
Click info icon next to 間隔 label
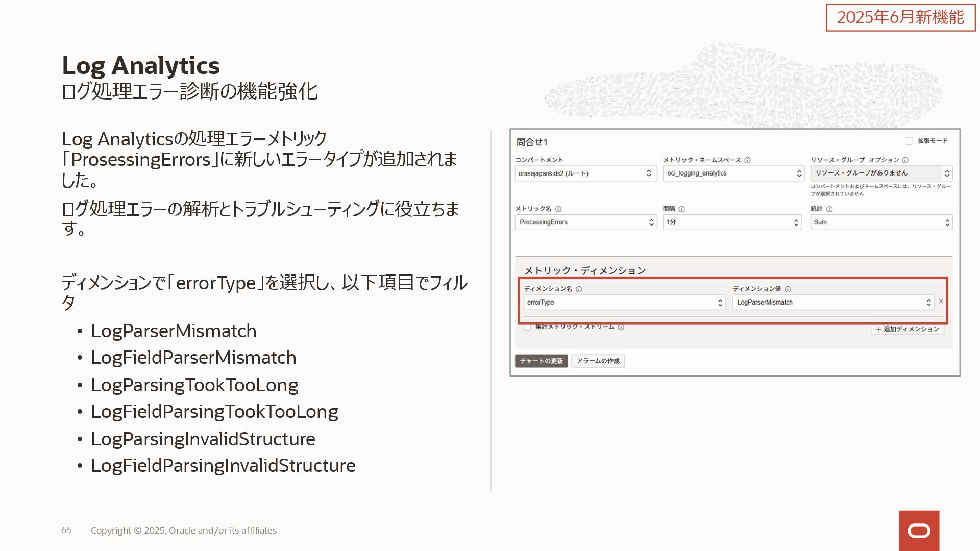(681, 209)
